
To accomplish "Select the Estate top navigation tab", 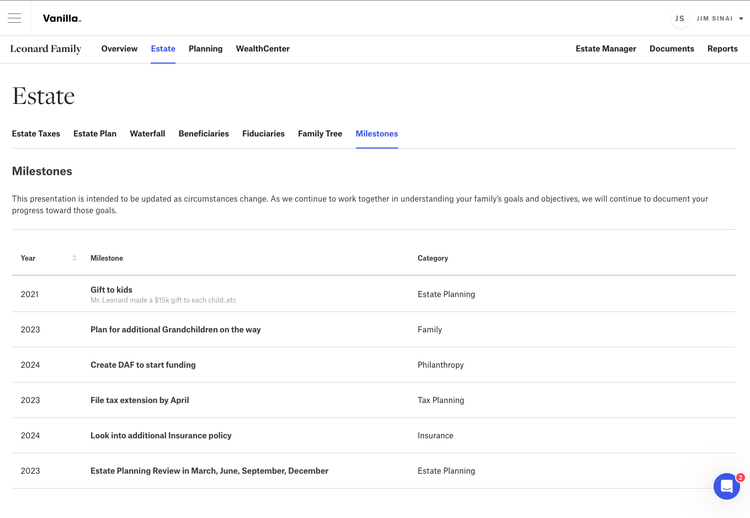I will (163, 49).
